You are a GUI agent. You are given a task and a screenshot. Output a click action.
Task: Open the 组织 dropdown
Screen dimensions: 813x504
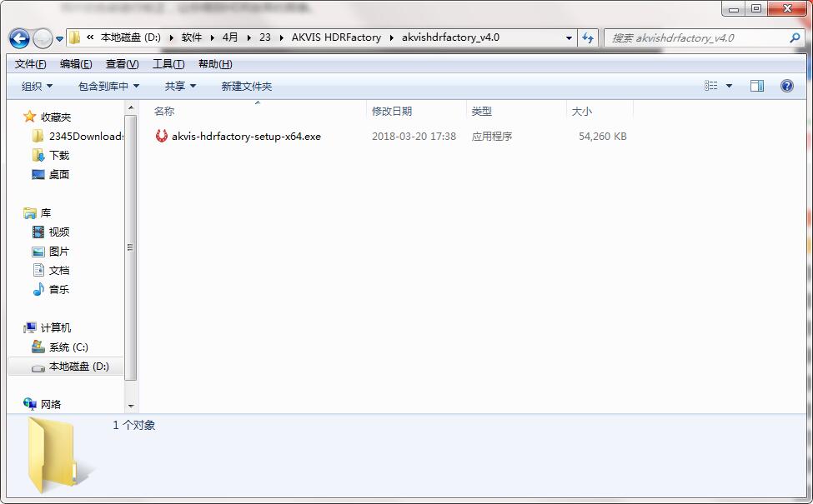37,86
